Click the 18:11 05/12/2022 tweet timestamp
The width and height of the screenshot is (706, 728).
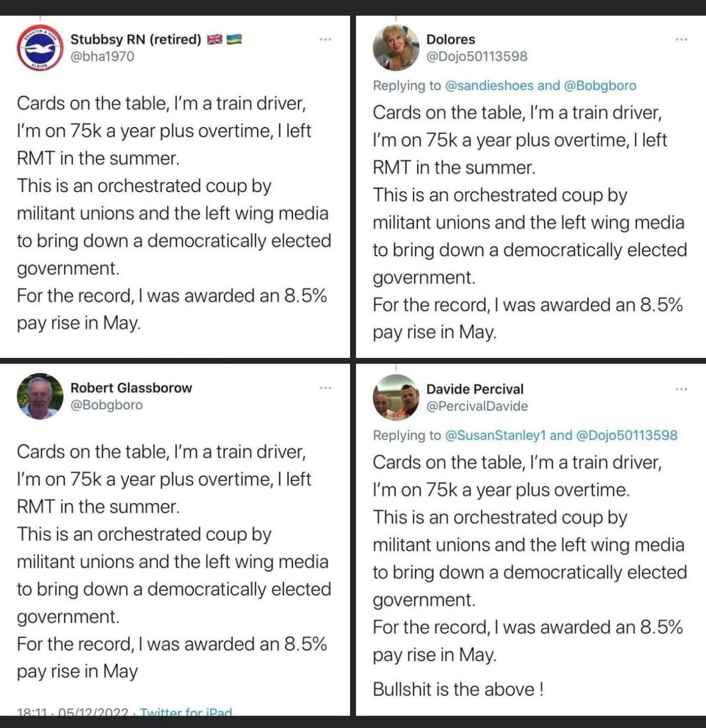click(73, 712)
